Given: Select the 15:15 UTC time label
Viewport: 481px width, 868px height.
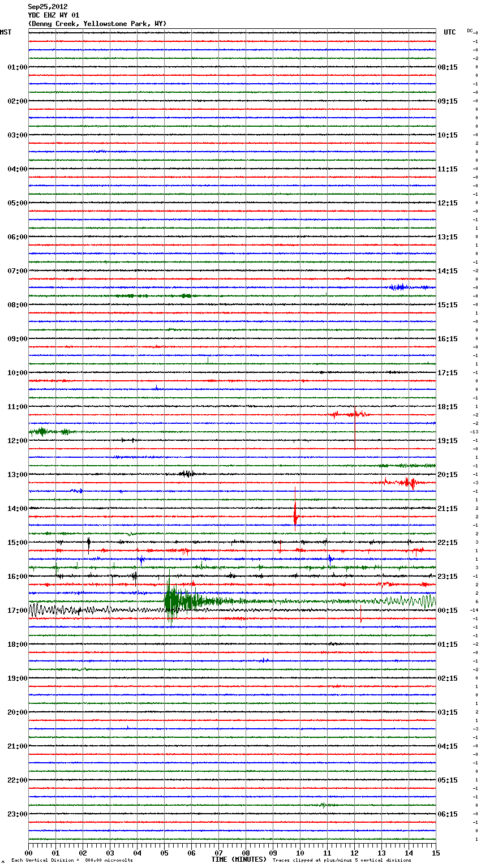Looking at the screenshot, I should click(448, 305).
